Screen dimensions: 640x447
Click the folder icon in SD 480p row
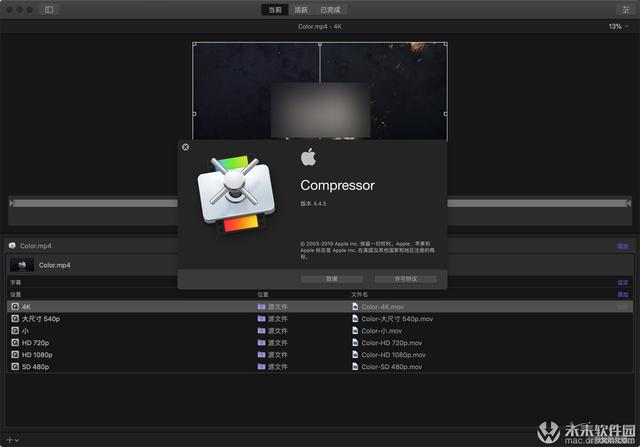pyautogui.click(x=262, y=367)
